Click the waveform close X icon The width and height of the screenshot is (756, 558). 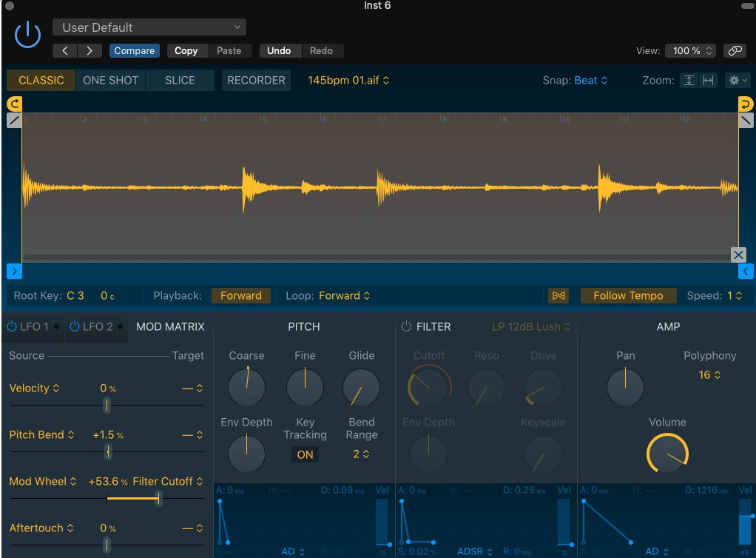tap(738, 255)
